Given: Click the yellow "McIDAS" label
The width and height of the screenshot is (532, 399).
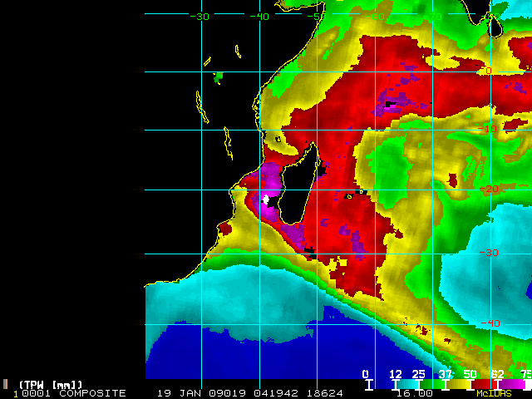Looking at the screenshot, I should tap(494, 393).
